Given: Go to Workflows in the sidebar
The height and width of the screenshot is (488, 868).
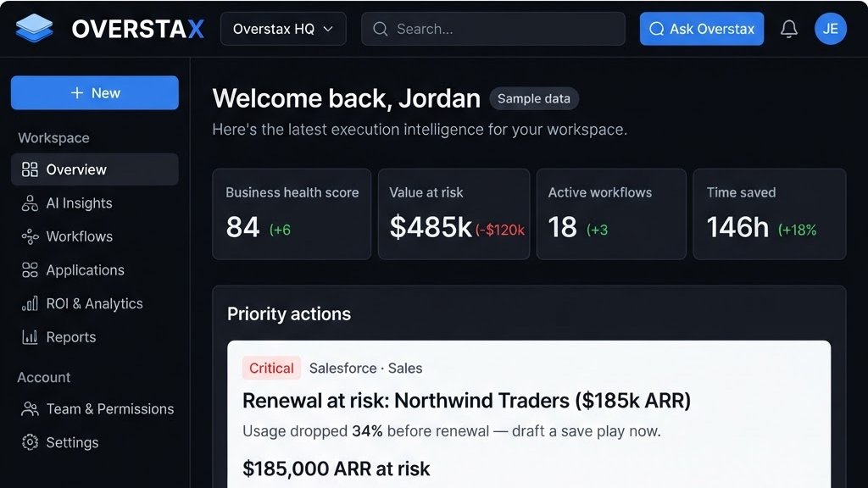Looking at the screenshot, I should (95, 236).
